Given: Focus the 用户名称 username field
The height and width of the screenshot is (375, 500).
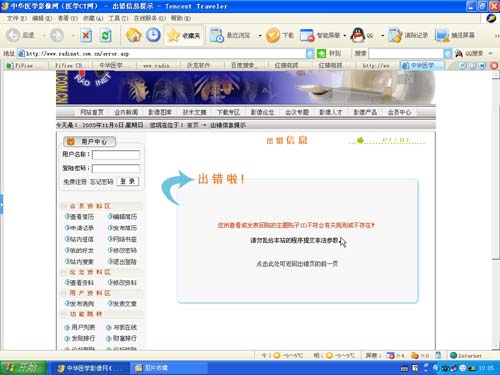Looking at the screenshot, I should (x=116, y=155).
